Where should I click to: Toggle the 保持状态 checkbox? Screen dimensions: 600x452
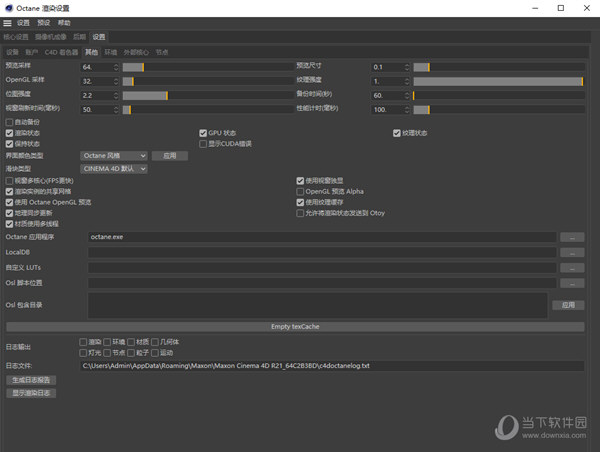click(10, 144)
